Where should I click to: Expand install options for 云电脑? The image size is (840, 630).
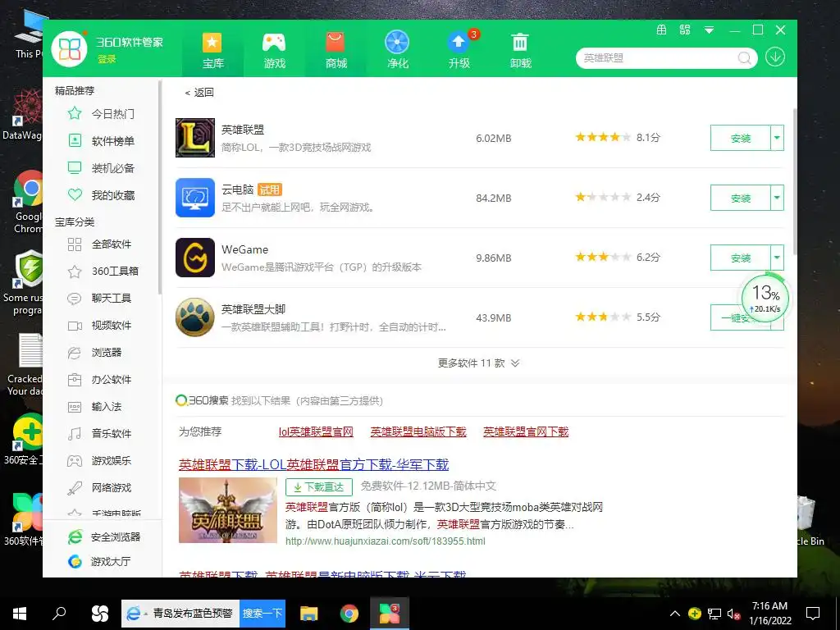(777, 199)
